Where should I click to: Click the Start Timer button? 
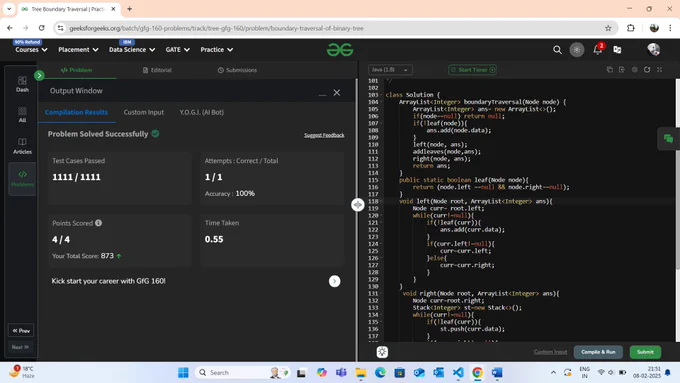click(x=472, y=70)
